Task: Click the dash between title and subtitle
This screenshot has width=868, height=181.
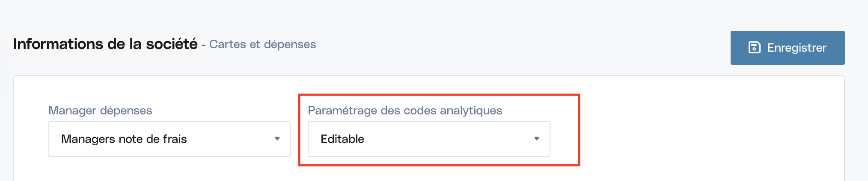Action: coord(203,44)
